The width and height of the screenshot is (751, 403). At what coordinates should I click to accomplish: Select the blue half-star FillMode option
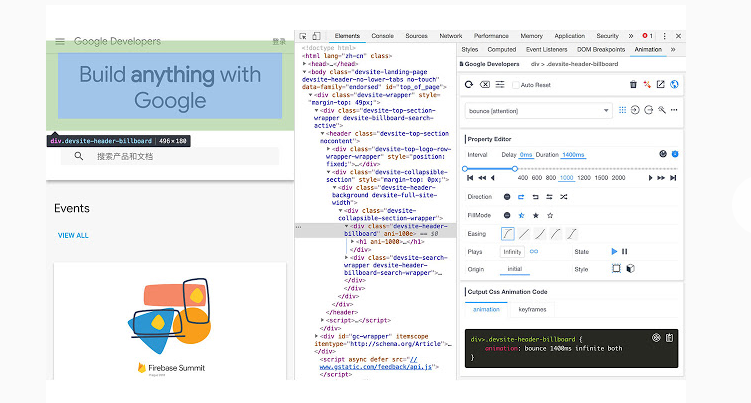click(x=522, y=215)
